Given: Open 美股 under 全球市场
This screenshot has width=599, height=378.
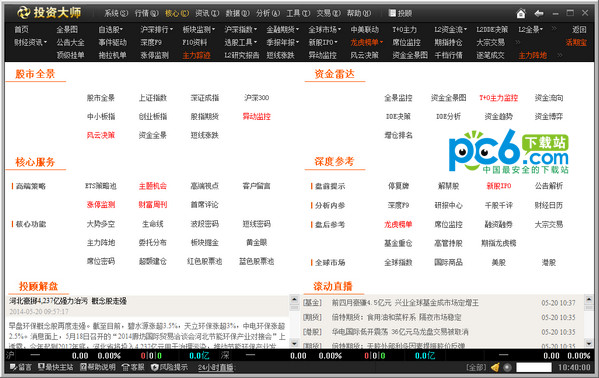Looking at the screenshot, I should point(499,263).
